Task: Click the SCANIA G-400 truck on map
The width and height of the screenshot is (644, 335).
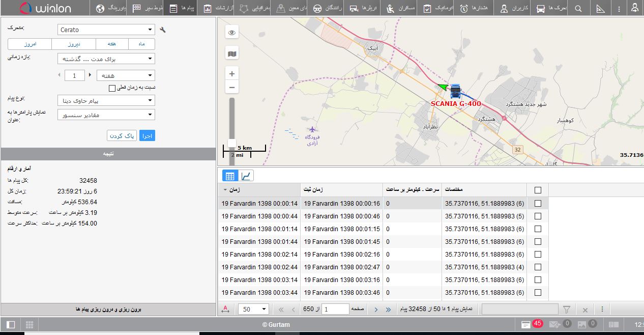Action: [455, 91]
